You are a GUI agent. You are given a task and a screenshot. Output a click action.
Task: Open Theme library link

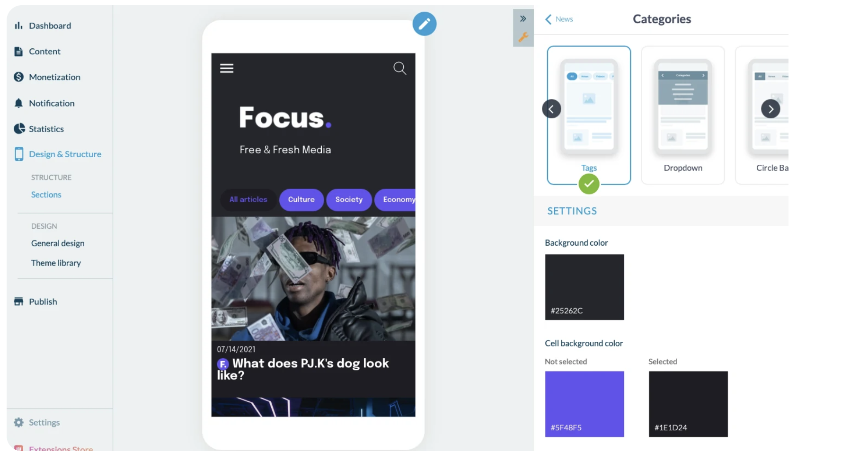(x=56, y=263)
